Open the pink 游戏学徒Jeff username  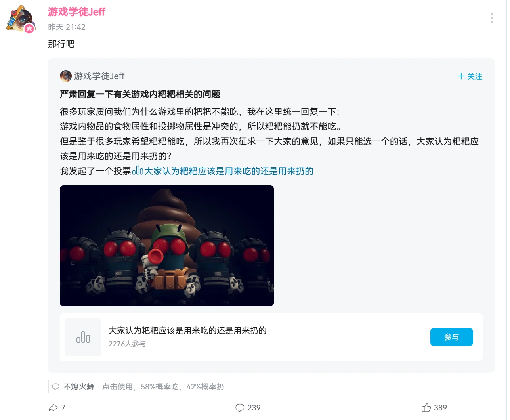(x=76, y=12)
